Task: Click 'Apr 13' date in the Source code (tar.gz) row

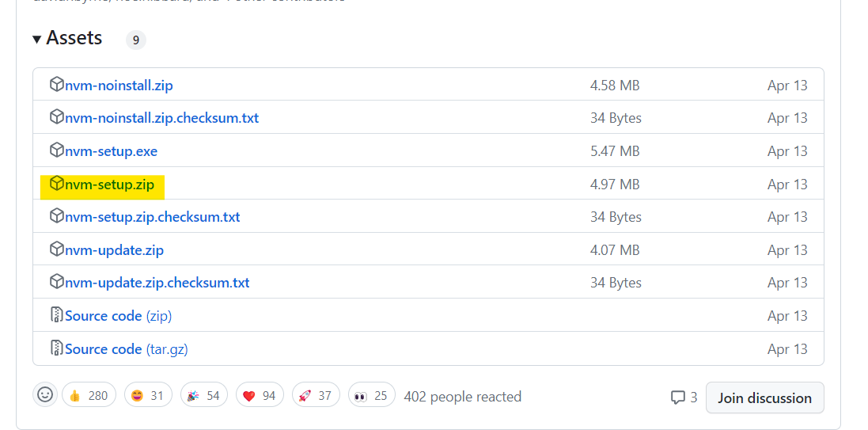Action: point(787,349)
